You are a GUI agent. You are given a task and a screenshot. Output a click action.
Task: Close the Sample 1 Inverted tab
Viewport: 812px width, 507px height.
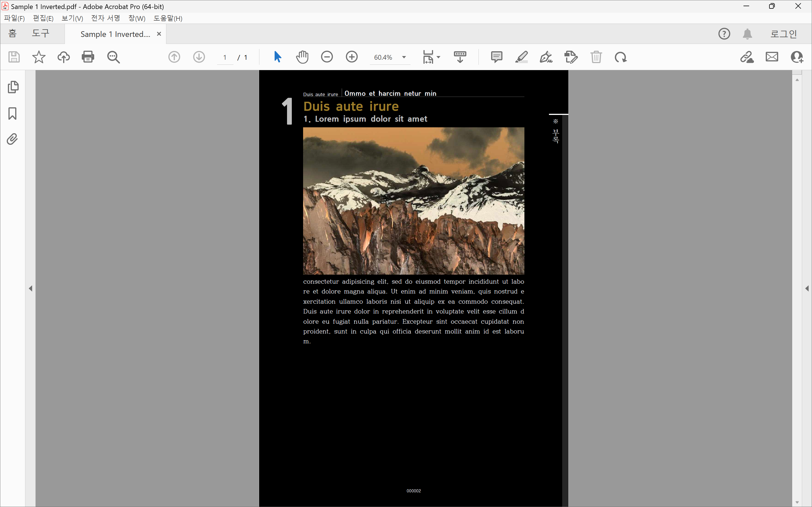(159, 34)
